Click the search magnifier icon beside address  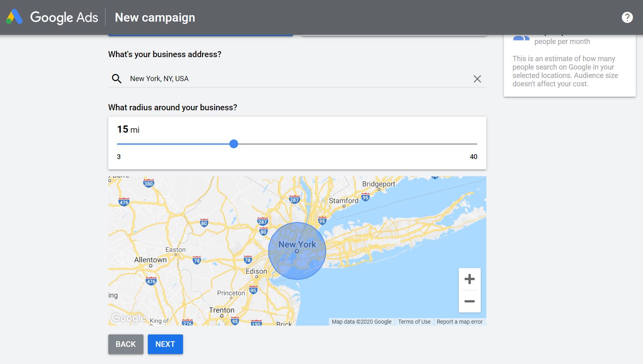116,79
